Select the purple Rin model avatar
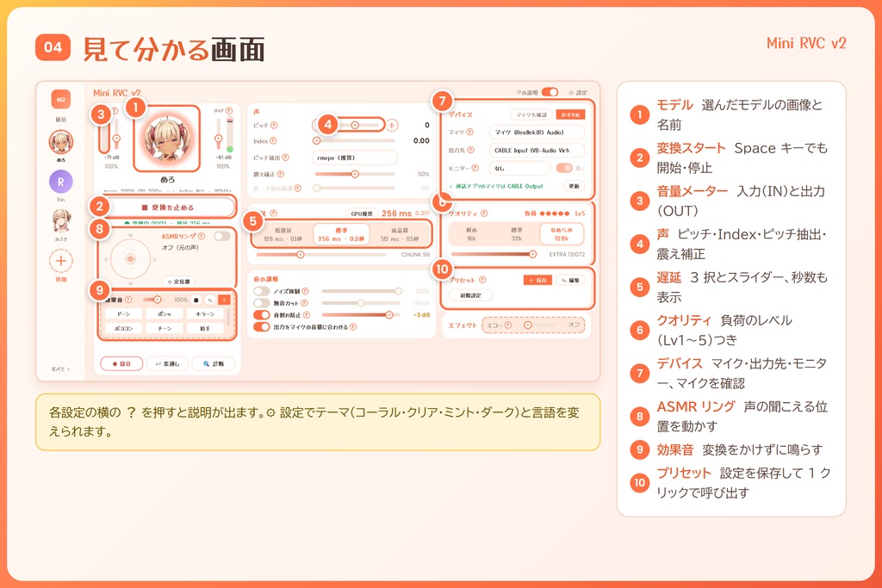Image resolution: width=882 pixels, height=588 pixels. tap(61, 183)
